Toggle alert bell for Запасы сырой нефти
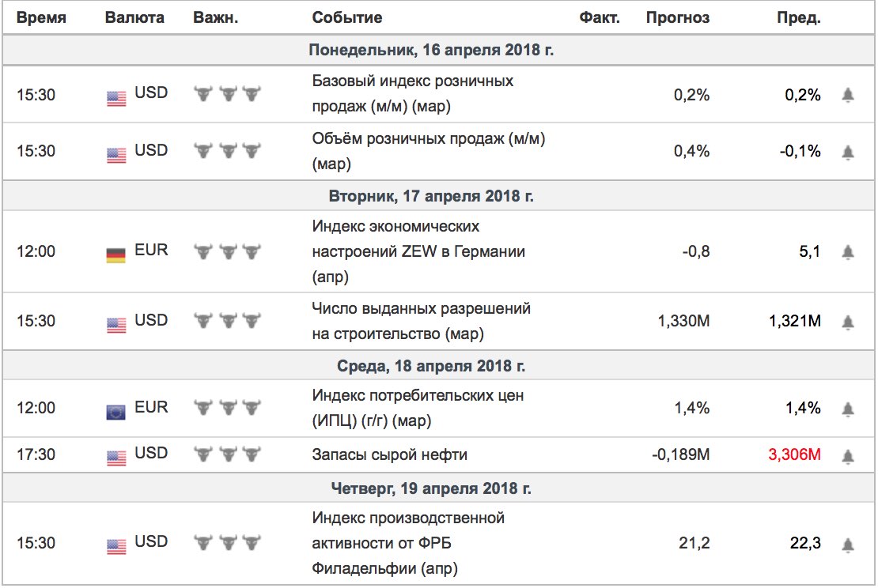 pyautogui.click(x=848, y=457)
